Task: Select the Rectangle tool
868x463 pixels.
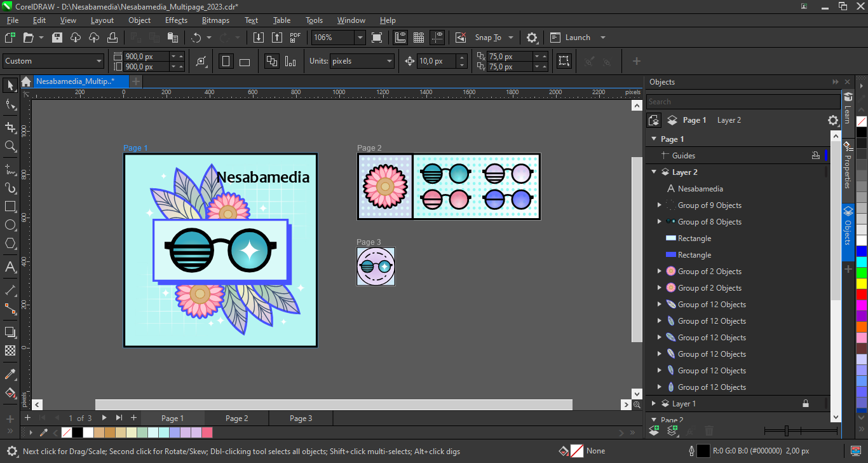Action: pyautogui.click(x=10, y=207)
